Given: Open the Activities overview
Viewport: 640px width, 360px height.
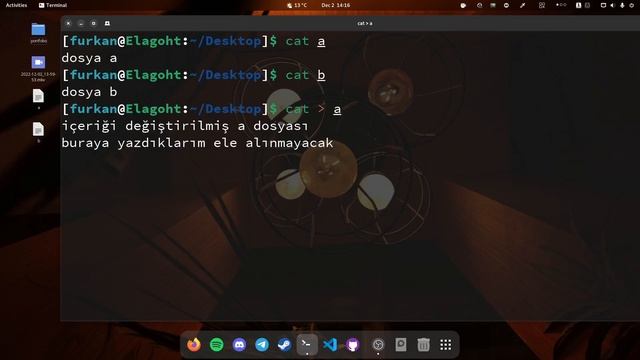Looking at the screenshot, I should pyautogui.click(x=16, y=5).
